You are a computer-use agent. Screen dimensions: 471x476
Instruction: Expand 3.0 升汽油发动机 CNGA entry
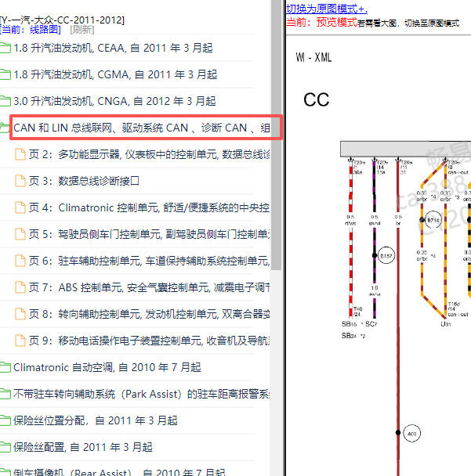coord(114,101)
